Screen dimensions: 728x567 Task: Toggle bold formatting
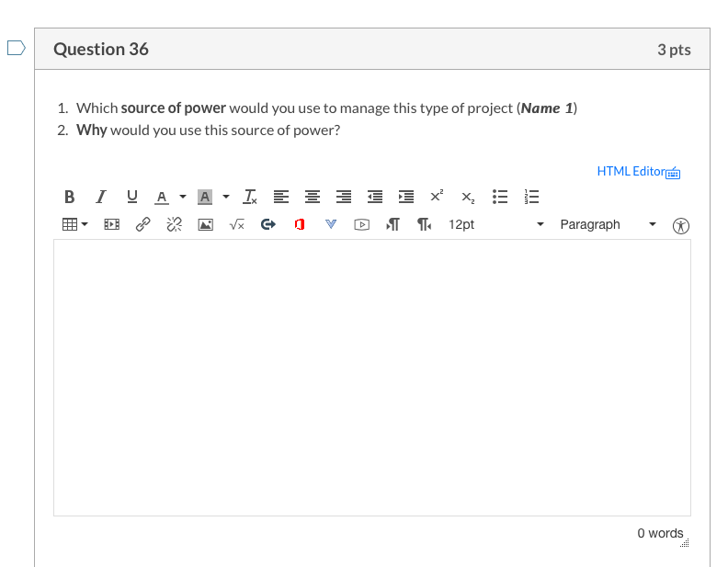coord(69,197)
